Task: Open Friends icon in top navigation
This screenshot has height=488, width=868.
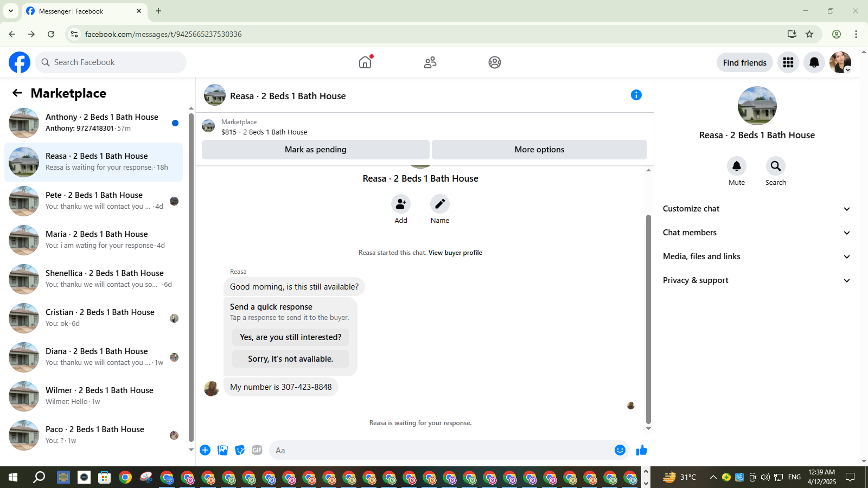Action: (x=430, y=62)
